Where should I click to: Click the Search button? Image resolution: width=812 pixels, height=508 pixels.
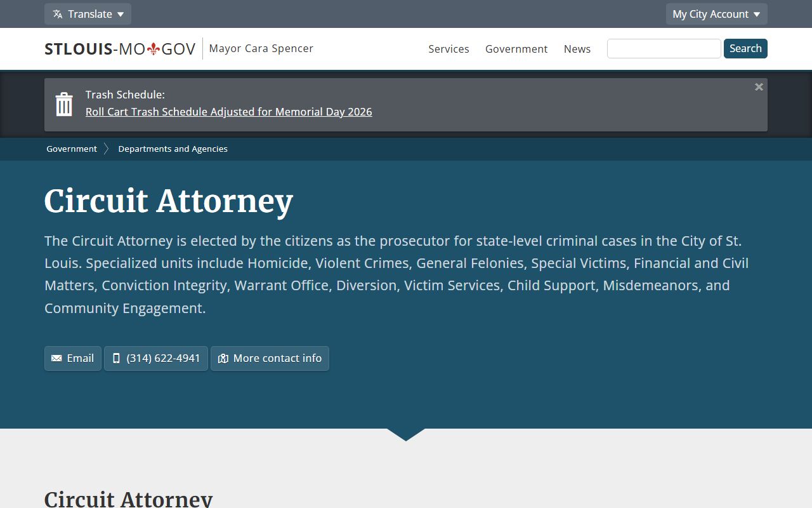pyautogui.click(x=745, y=48)
